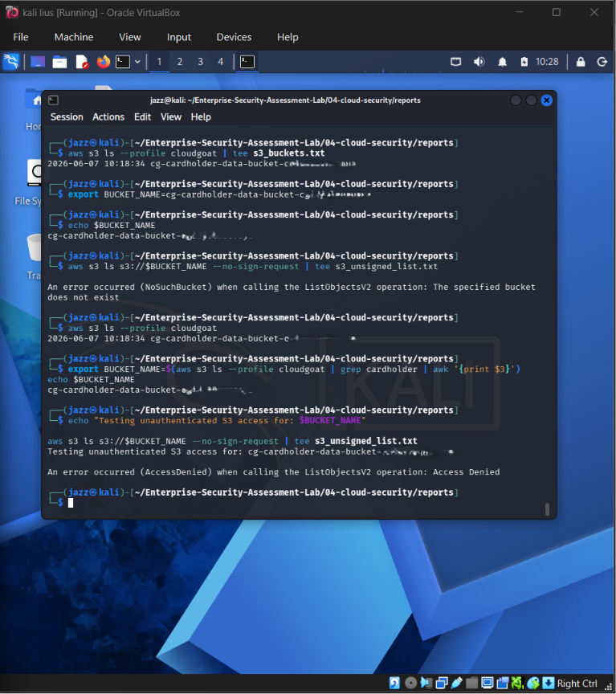
Task: Open the Home folder desktop icon
Action: [35, 111]
